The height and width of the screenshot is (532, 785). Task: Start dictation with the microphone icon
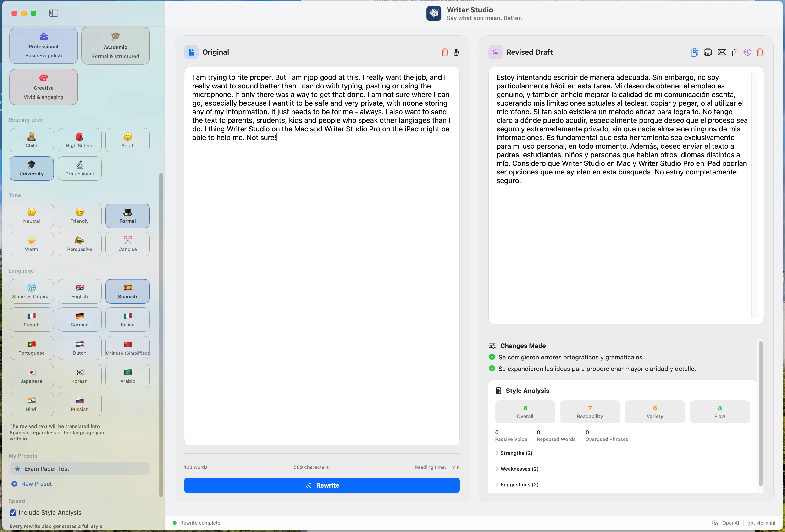pyautogui.click(x=456, y=52)
